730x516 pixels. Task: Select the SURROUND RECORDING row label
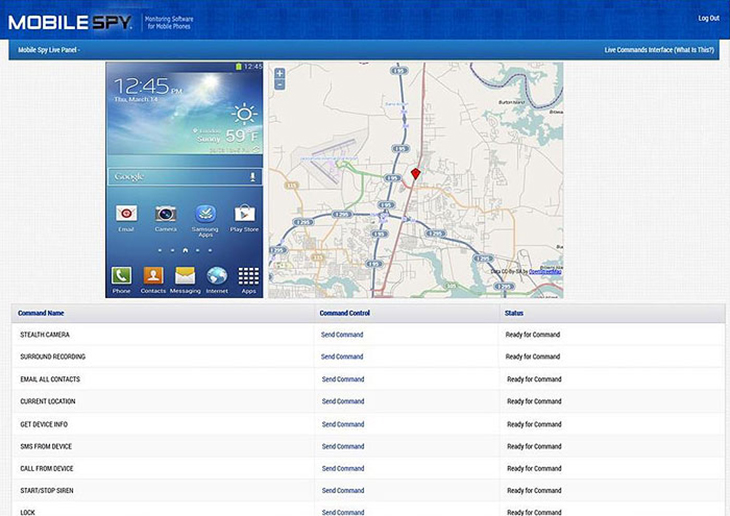(x=53, y=356)
